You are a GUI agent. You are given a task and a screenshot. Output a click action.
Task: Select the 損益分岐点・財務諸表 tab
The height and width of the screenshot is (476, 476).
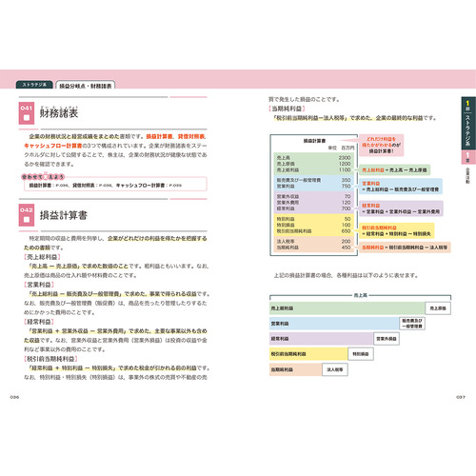86,86
